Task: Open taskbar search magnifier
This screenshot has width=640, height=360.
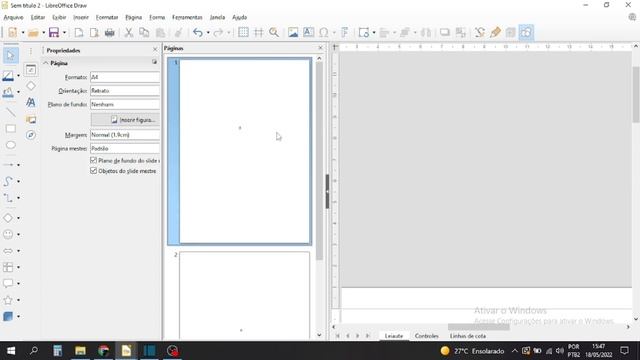Action: coord(34,351)
